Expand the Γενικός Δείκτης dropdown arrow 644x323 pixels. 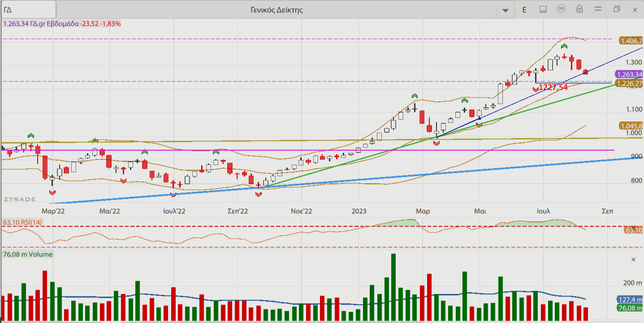tap(506, 10)
